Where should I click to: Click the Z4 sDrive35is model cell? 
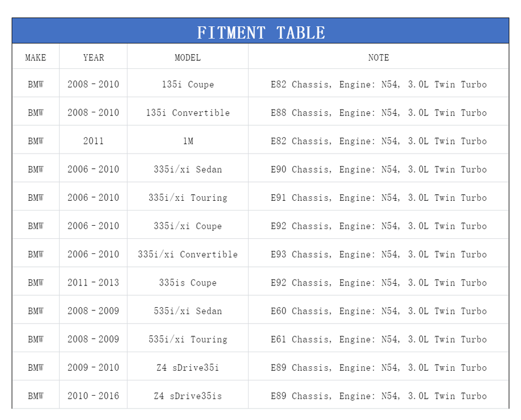188,396
